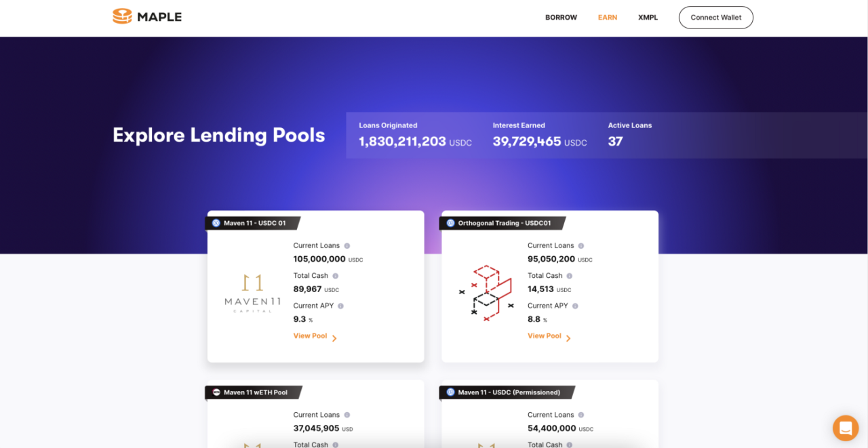This screenshot has height=448, width=868.
Task: Click USDC coin icon on Maven 11 - USDC 01 tag
Action: pyautogui.click(x=216, y=223)
